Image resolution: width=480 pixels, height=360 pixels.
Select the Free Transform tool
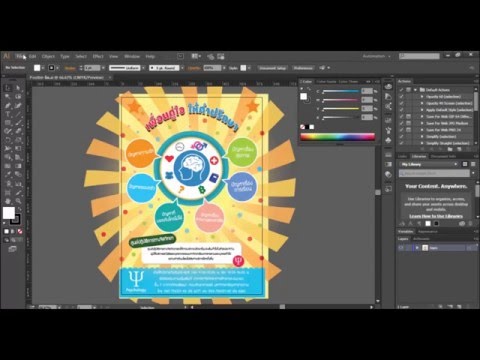[18, 149]
